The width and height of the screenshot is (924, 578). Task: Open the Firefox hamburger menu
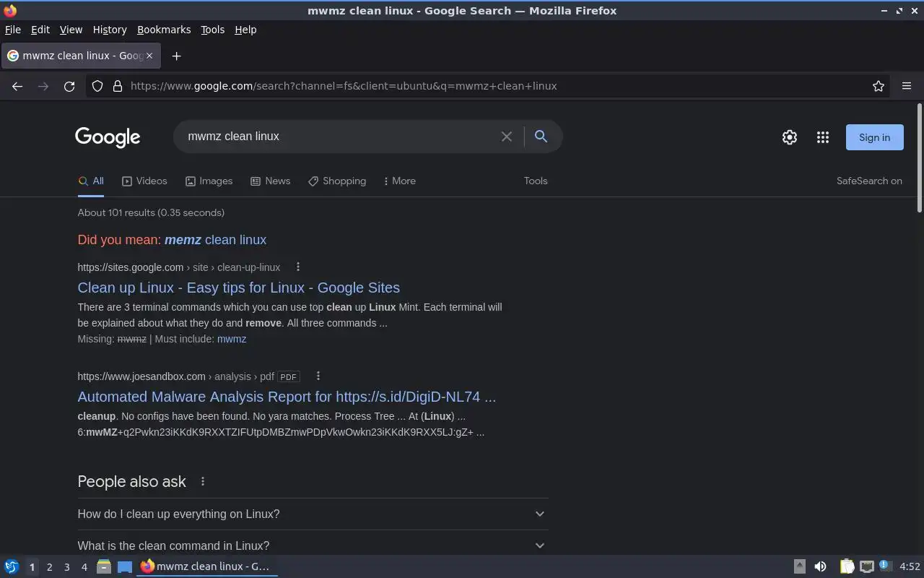coord(907,86)
